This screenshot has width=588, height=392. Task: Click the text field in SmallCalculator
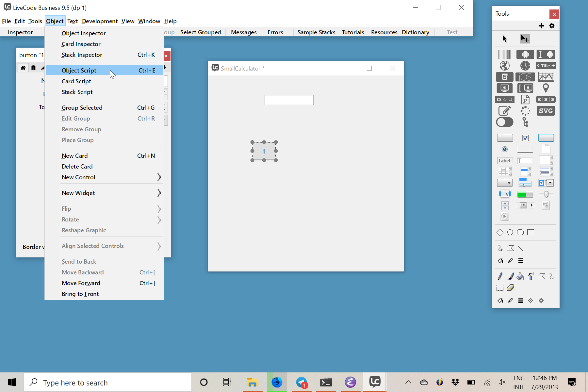tap(289, 100)
